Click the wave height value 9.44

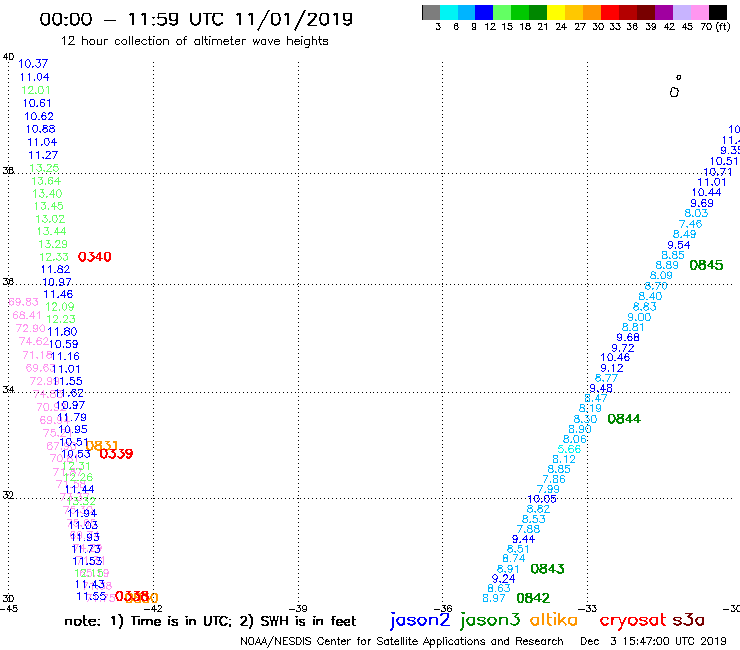[x=523, y=539]
